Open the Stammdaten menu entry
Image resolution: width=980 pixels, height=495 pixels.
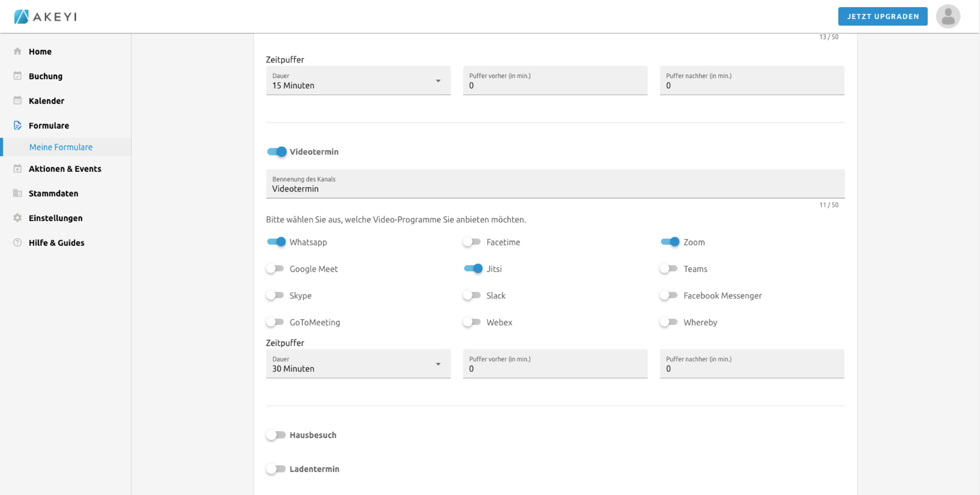(x=53, y=194)
